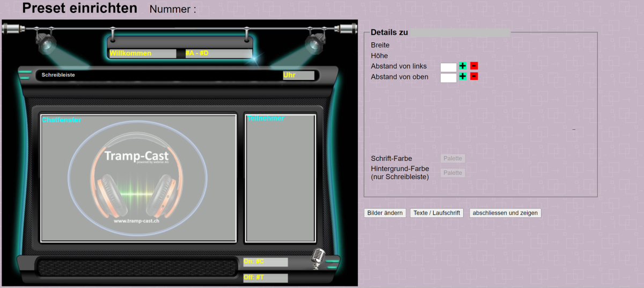Click abschliessen und zeigen button
The width and height of the screenshot is (644, 288).
506,213
